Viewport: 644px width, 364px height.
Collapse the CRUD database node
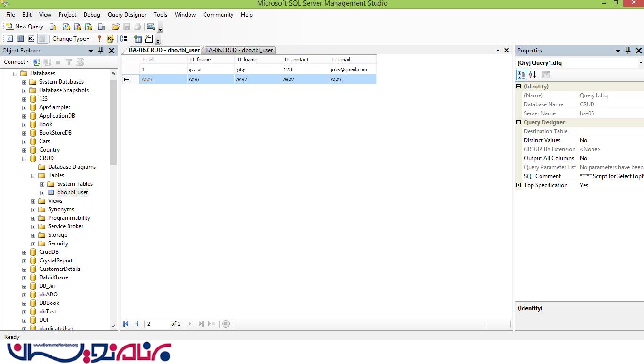pos(25,159)
